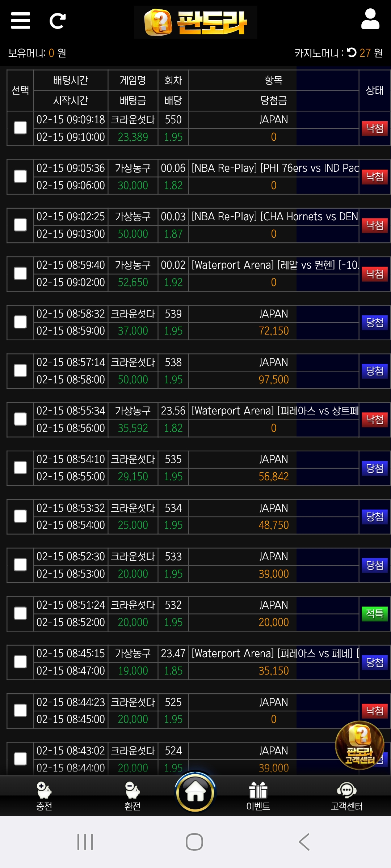
Task: Open 고객센터 chat in bottom bar
Action: [346, 796]
